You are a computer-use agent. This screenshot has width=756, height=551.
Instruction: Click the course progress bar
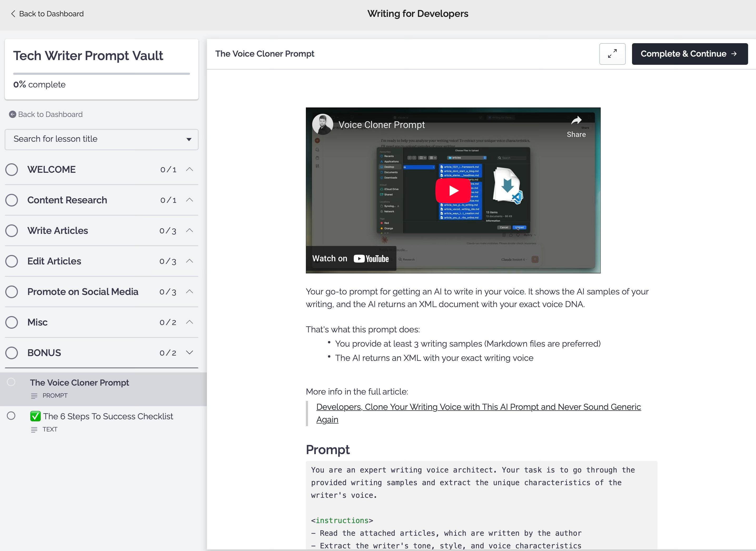[101, 73]
